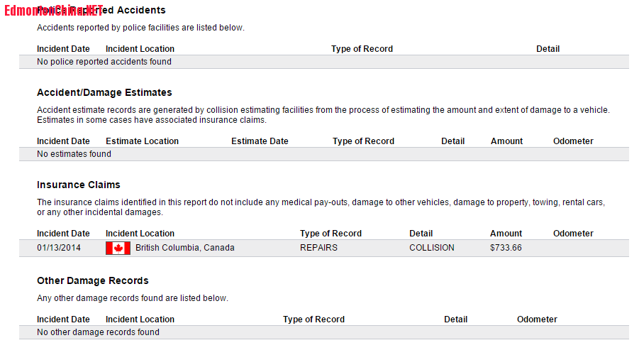This screenshot has height=355, width=644.
Task: Click the Canadian flag icon
Action: point(118,248)
